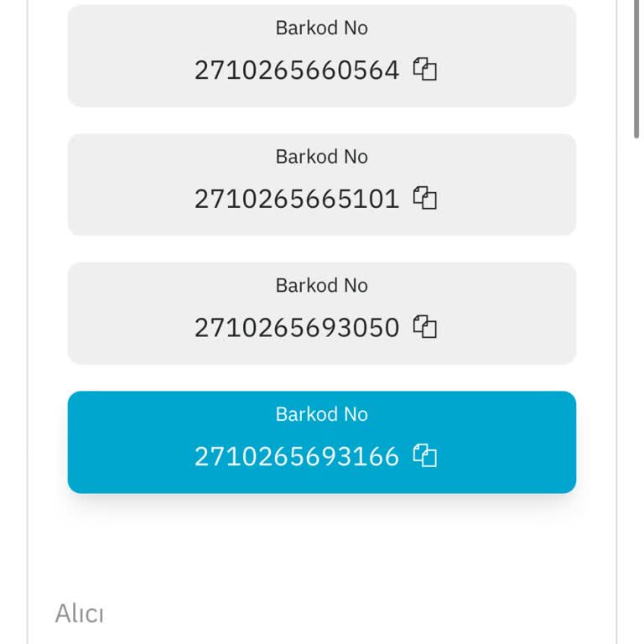This screenshot has width=644, height=644.
Task: Click the barcode number text 2710265693050
Action: pos(297,328)
